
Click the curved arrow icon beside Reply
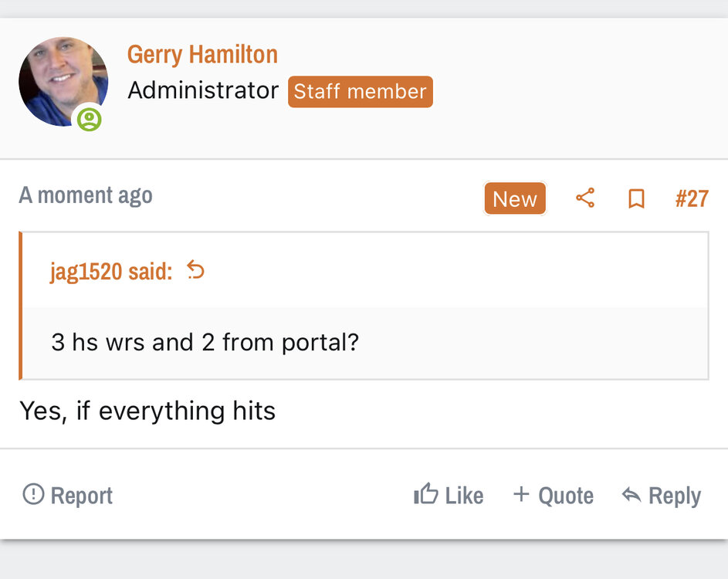pyautogui.click(x=631, y=495)
